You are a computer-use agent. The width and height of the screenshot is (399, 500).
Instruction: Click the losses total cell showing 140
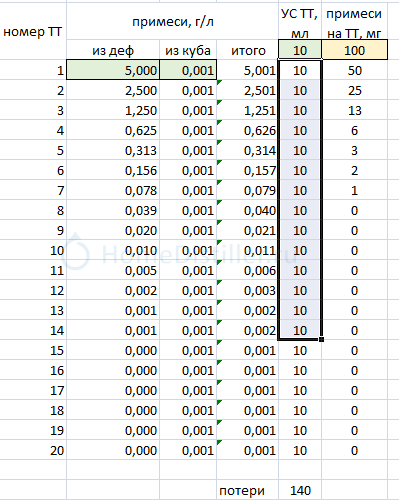click(300, 490)
